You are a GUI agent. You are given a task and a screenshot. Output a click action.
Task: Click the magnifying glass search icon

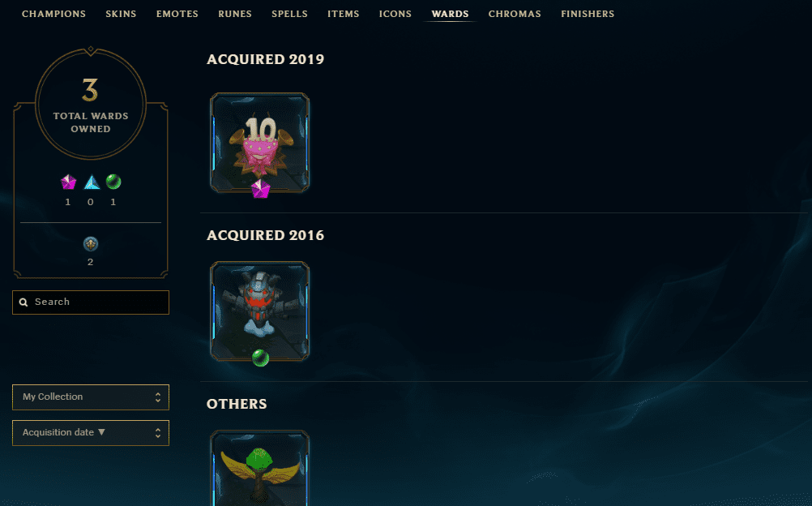point(24,302)
